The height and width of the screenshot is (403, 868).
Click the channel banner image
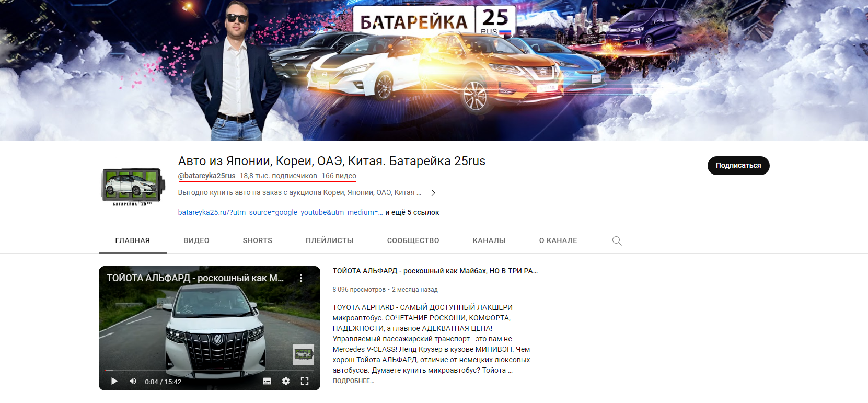pos(434,70)
